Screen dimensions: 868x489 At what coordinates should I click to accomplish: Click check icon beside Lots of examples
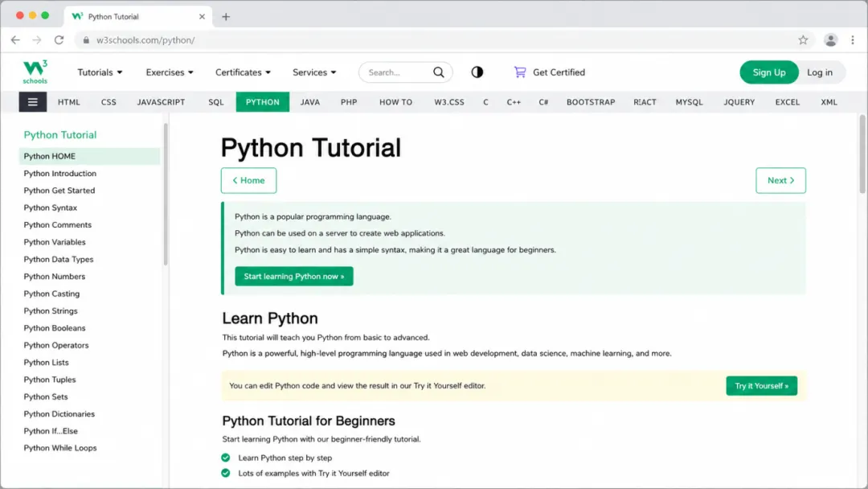tap(225, 474)
